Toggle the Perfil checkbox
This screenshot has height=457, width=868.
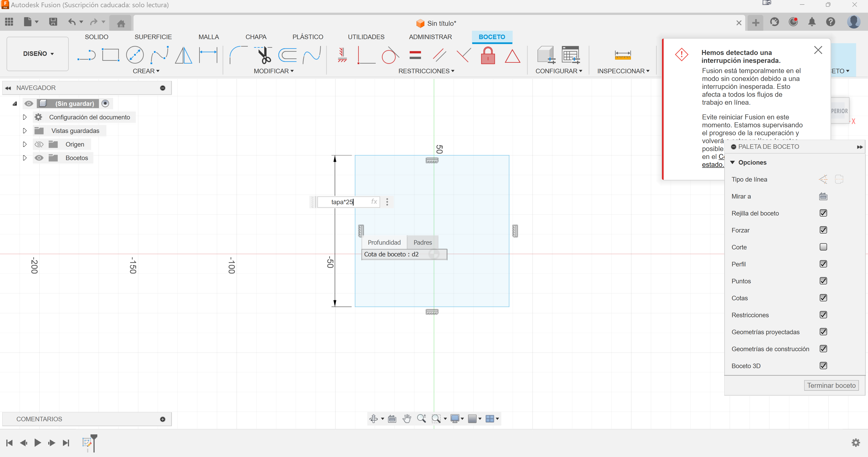pos(823,264)
